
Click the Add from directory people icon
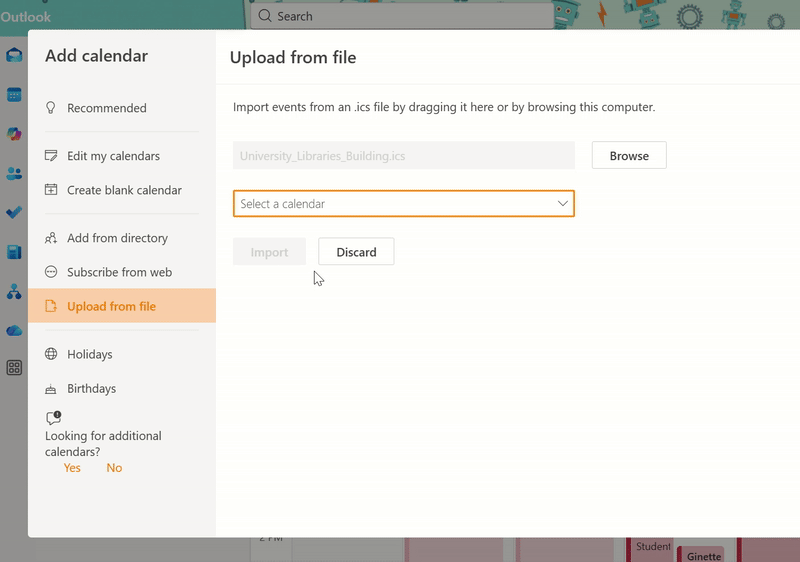(x=51, y=238)
